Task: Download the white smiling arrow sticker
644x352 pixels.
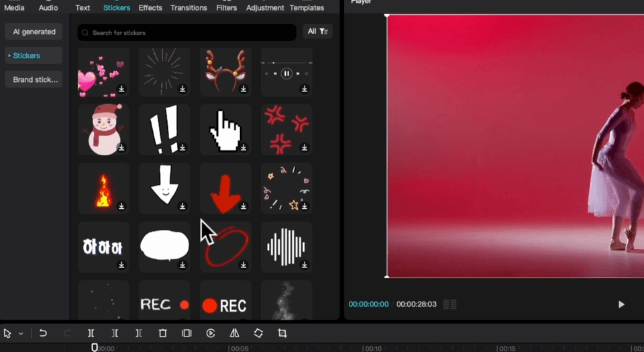Action: pos(182,206)
